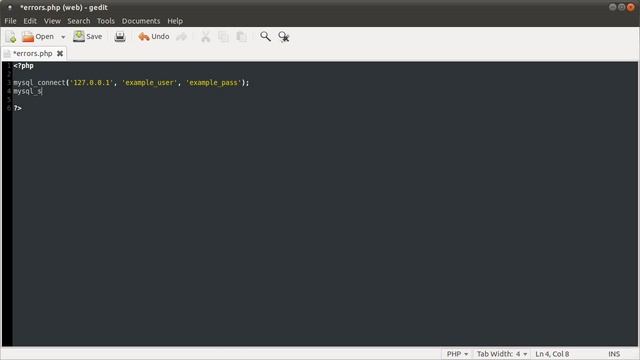The image size is (640, 360).
Task: Place cursor at mysql_s on line 4
Action: click(27, 91)
